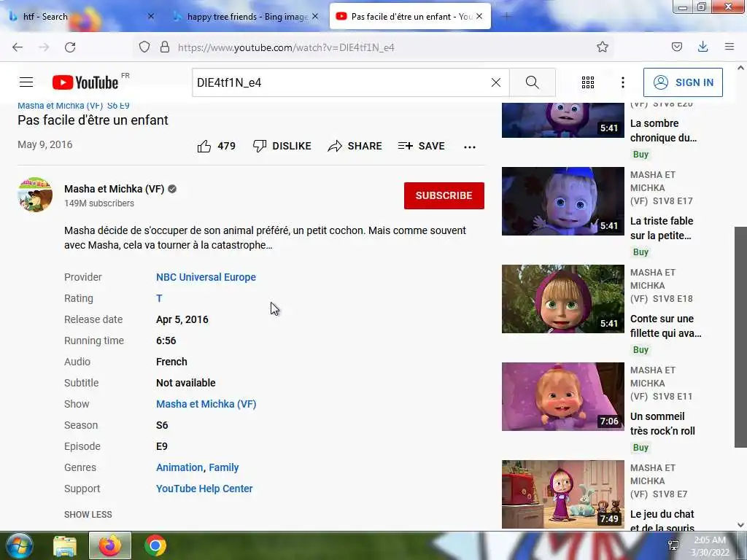Close the happy tree friends tab

tap(315, 16)
